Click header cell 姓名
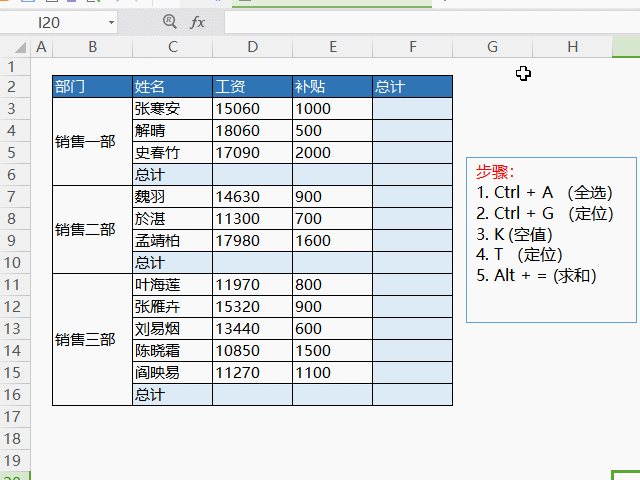 tap(173, 87)
